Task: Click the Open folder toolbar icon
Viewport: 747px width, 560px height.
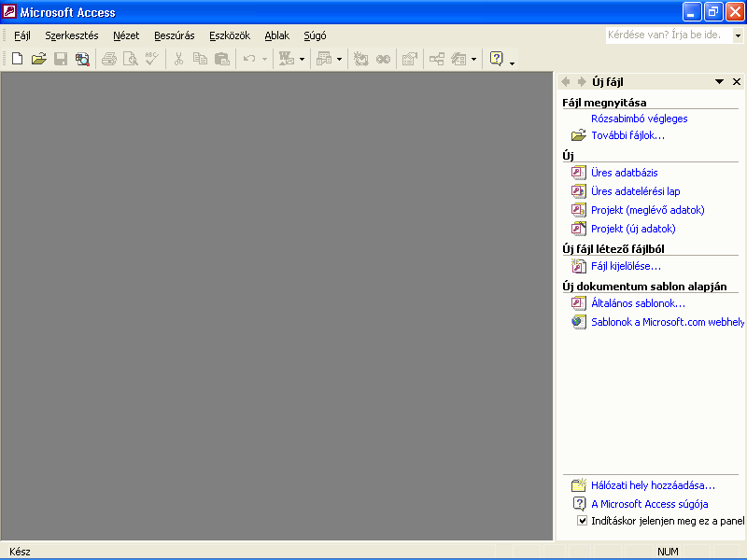Action: pos(39,59)
